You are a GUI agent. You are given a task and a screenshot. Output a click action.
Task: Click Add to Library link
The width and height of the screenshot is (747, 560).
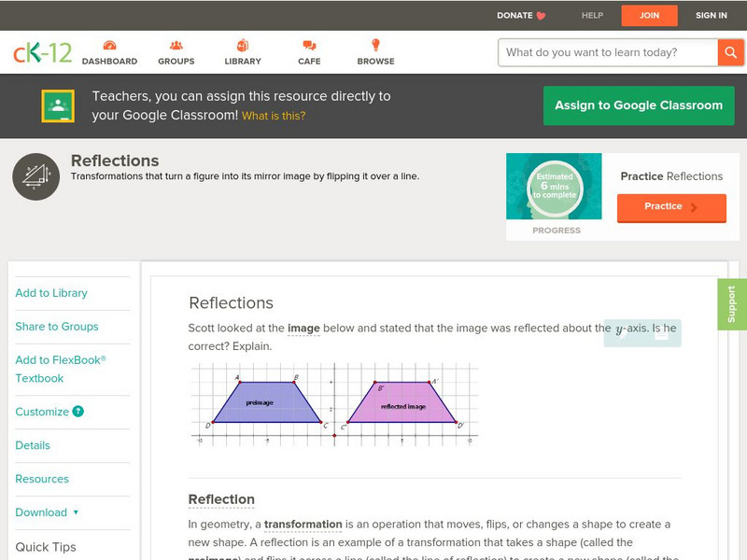tap(51, 293)
